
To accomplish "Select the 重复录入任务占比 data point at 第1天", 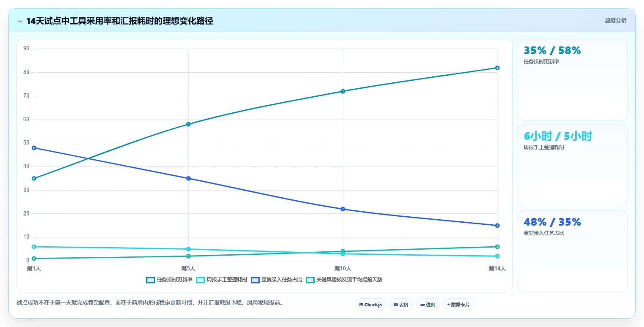I will [x=34, y=148].
